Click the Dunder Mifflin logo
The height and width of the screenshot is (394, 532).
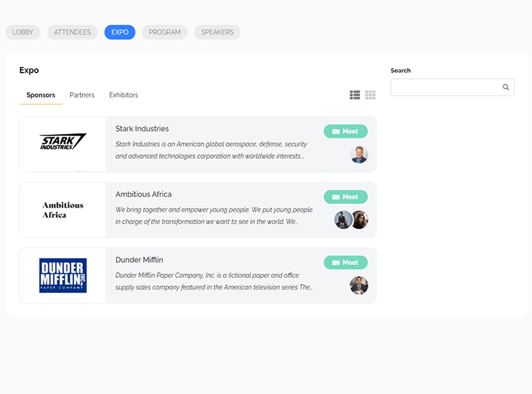click(x=63, y=275)
